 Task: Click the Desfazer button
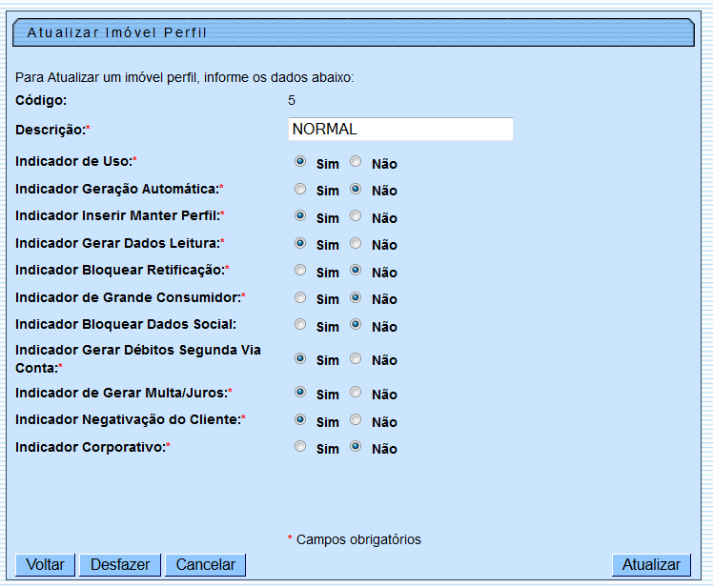(120, 564)
